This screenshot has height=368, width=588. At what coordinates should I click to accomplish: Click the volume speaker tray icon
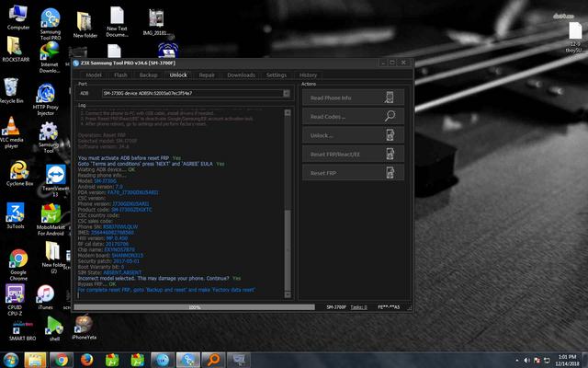[x=526, y=361]
